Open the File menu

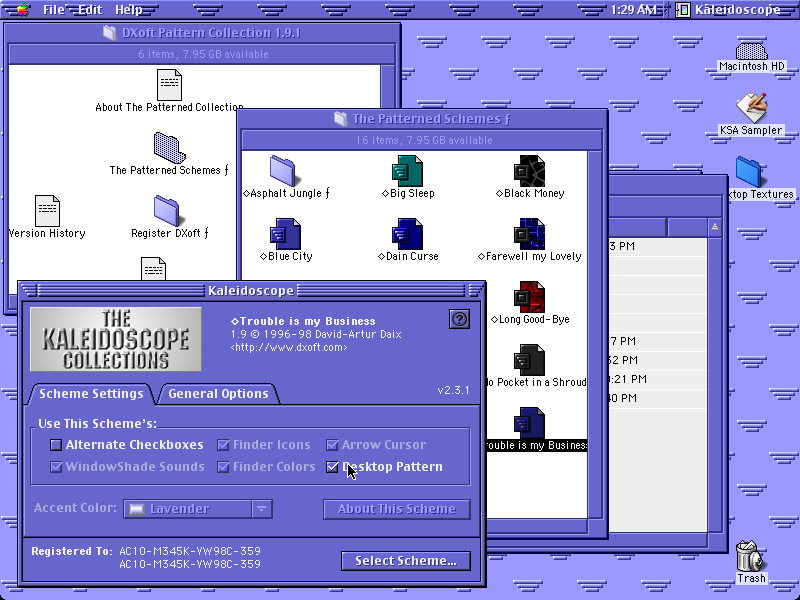pos(54,10)
